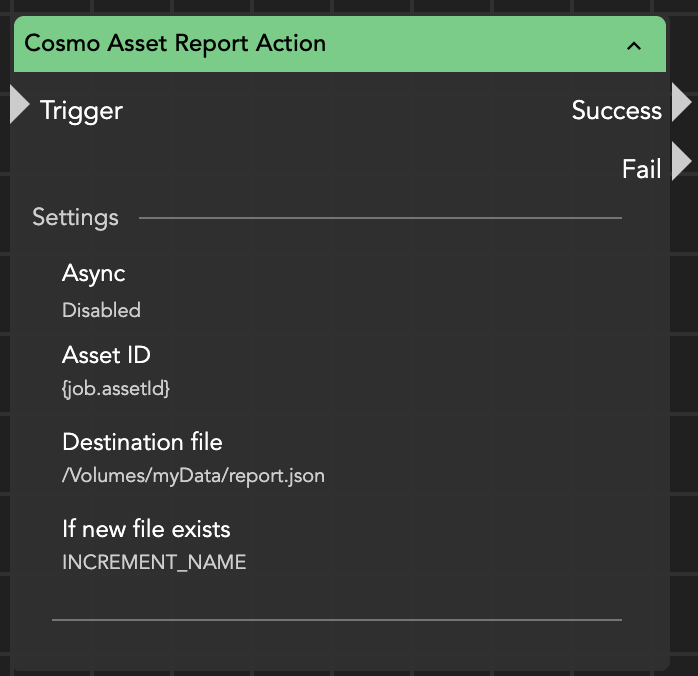Click the Fail output label
The width and height of the screenshot is (698, 676).
click(641, 169)
